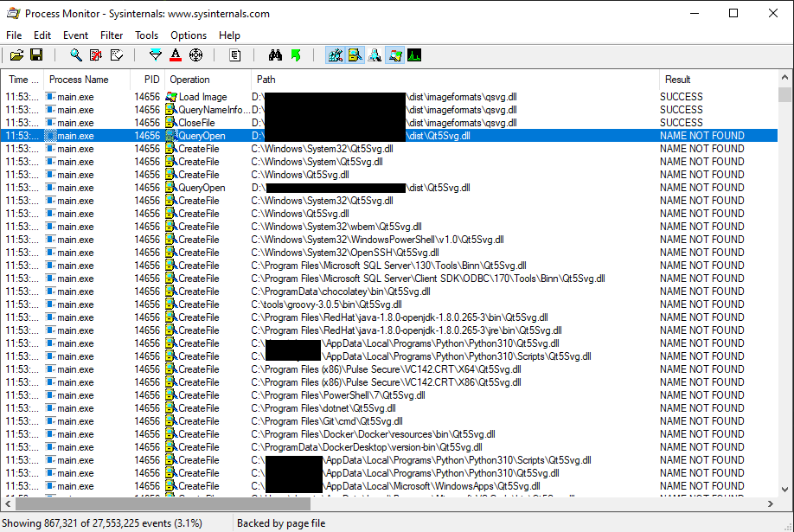Select the DockerDesktop\version-bin row
This screenshot has width=794, height=532.
click(x=389, y=447)
